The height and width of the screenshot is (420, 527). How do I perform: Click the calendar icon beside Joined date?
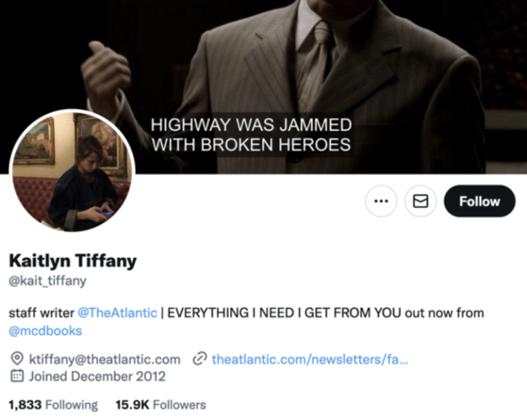pos(17,376)
